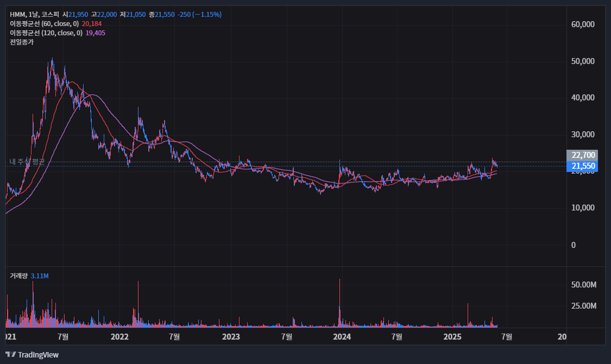Click the 전일종가 indicator legend
Image resolution: width=611 pixels, height=364 pixels.
[x=22, y=42]
